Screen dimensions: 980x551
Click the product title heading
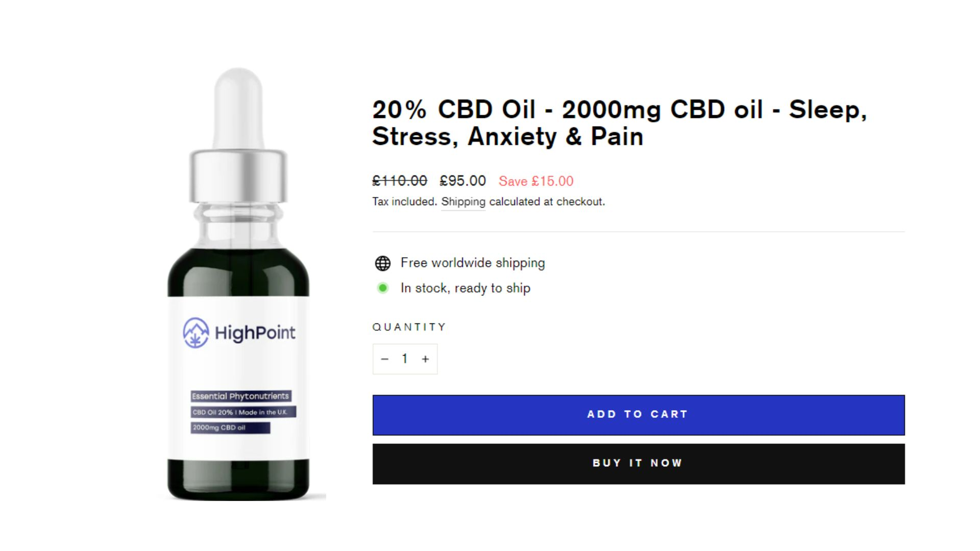[x=619, y=123]
